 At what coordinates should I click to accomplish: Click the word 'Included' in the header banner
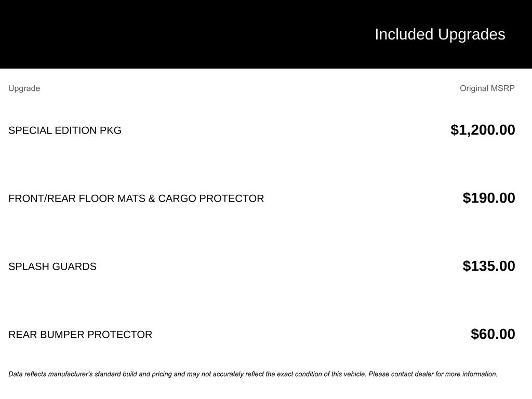404,34
